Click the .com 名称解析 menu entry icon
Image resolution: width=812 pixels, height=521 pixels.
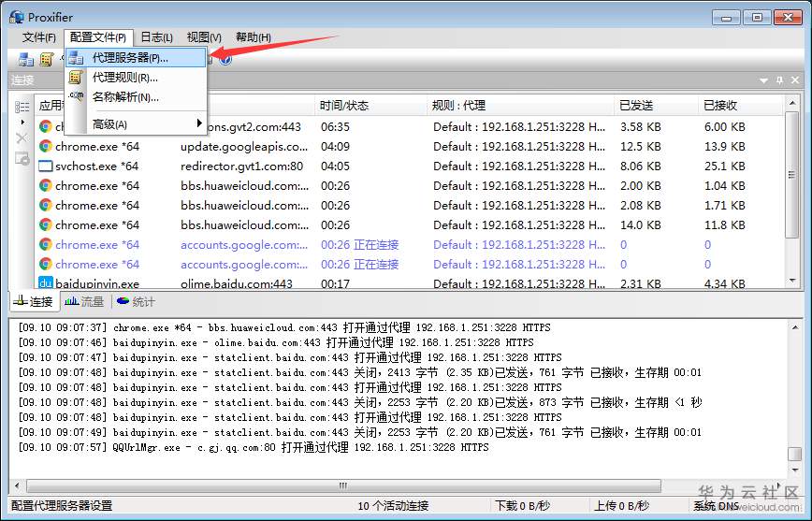76,96
